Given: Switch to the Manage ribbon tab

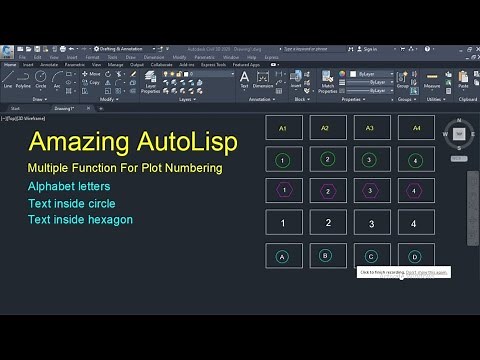Looking at the screenshot, I should tap(115, 65).
